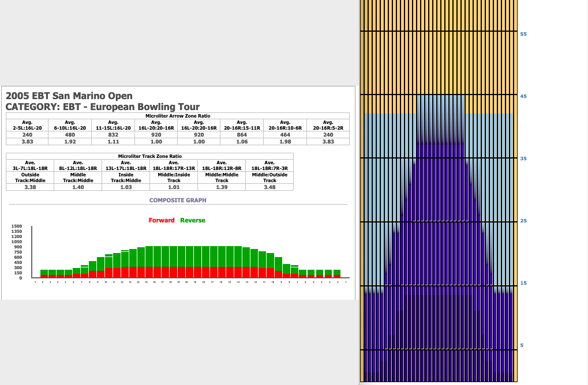Select the 'Microliter Arrow Zone Ratio' table header
The height and width of the screenshot is (385, 588).
(178, 116)
